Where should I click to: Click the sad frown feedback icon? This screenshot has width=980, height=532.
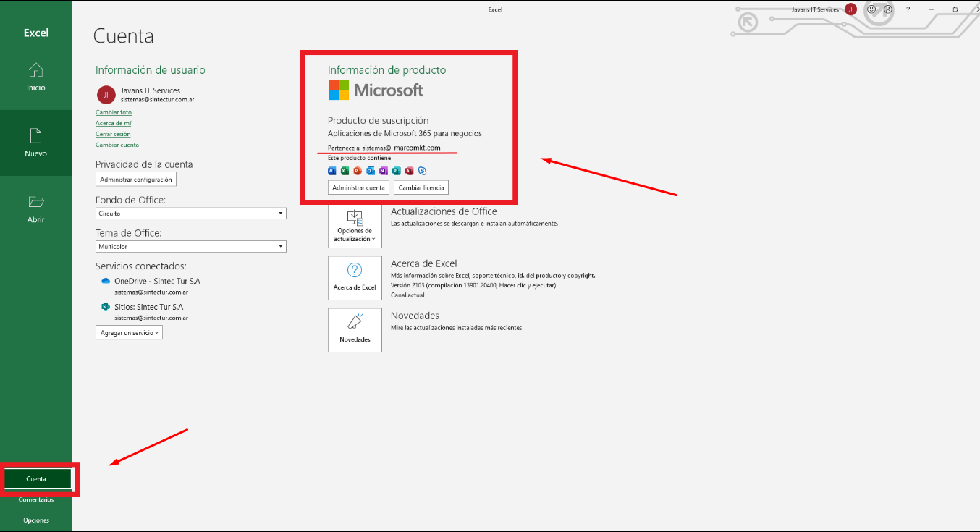pyautogui.click(x=888, y=9)
